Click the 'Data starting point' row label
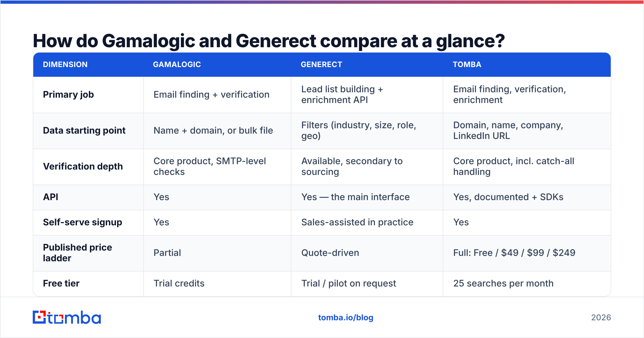 tap(84, 130)
